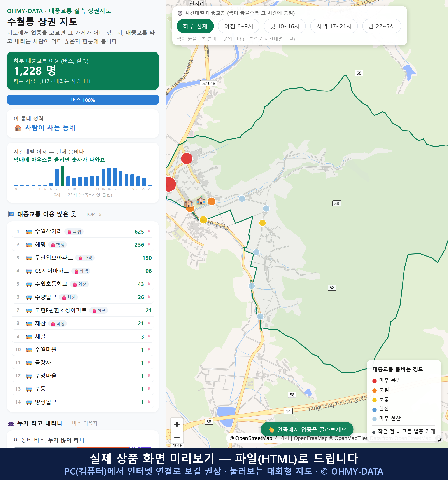Click the green peak bar for hour 8
The image size is (448, 480).
pos(63,176)
